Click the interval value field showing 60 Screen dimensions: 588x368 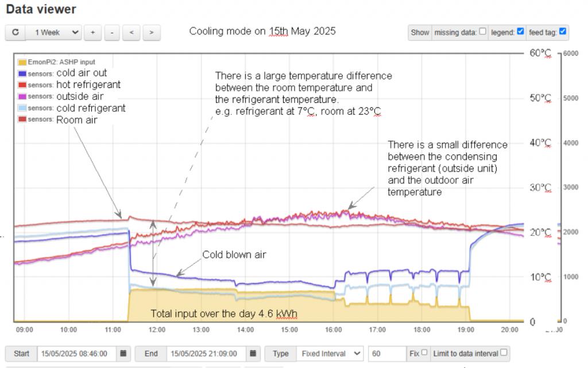(386, 354)
